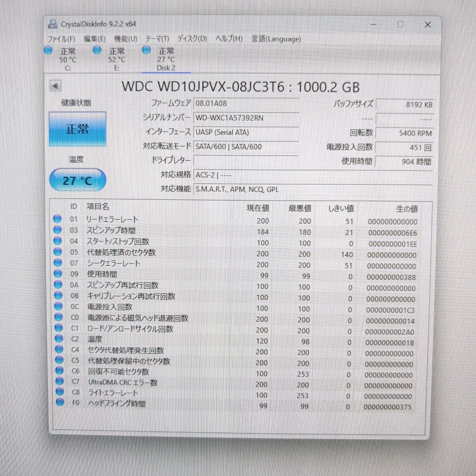Image resolution: width=476 pixels, height=476 pixels.
Task: Click the 最悪値 column header
Action: pos(300,208)
